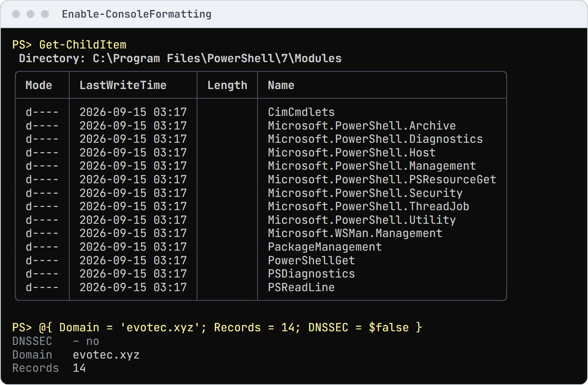Click the DNSSEC output label
Image resolution: width=588 pixels, height=385 pixels.
[32, 341]
